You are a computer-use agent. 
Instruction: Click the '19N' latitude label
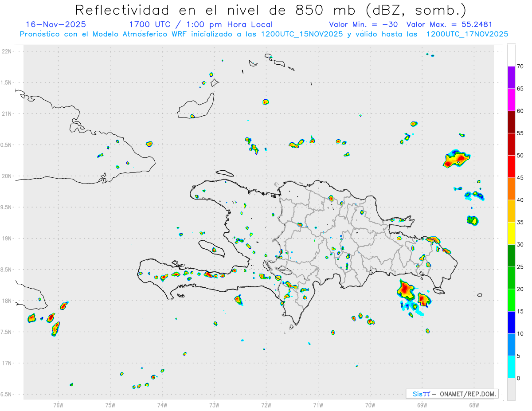point(7,238)
